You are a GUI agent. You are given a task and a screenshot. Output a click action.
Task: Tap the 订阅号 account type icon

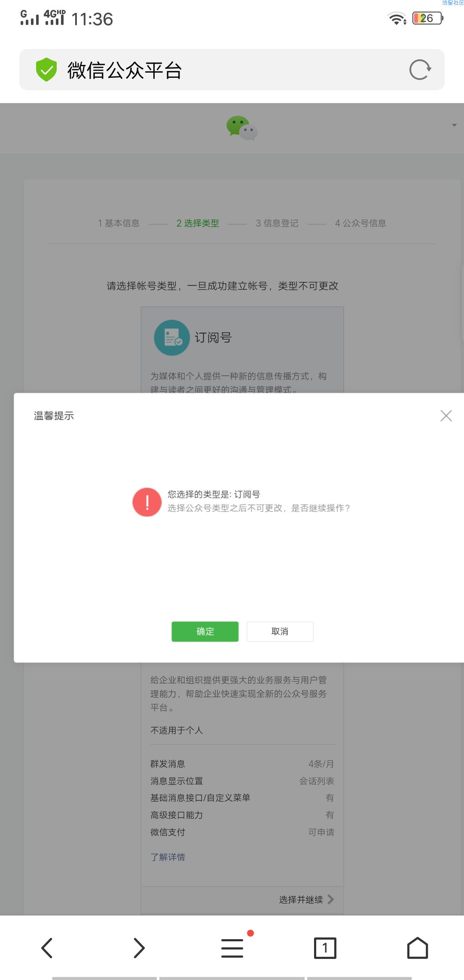click(172, 337)
